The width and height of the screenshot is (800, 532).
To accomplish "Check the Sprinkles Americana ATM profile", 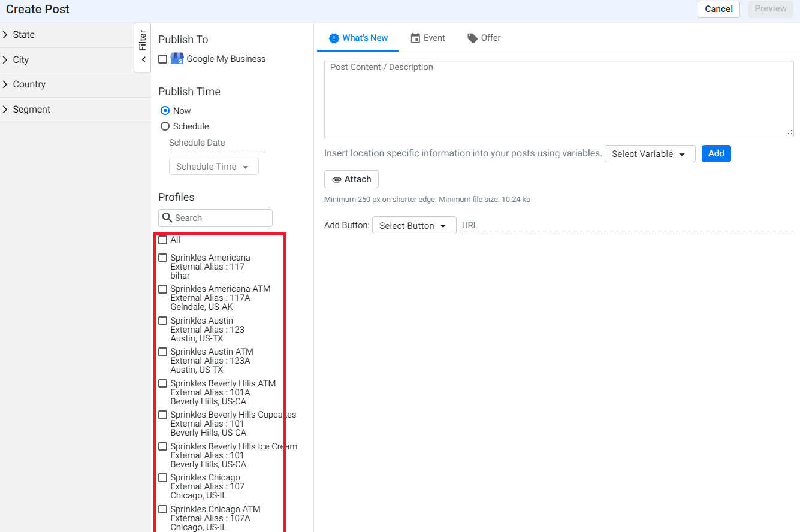I will [162, 289].
